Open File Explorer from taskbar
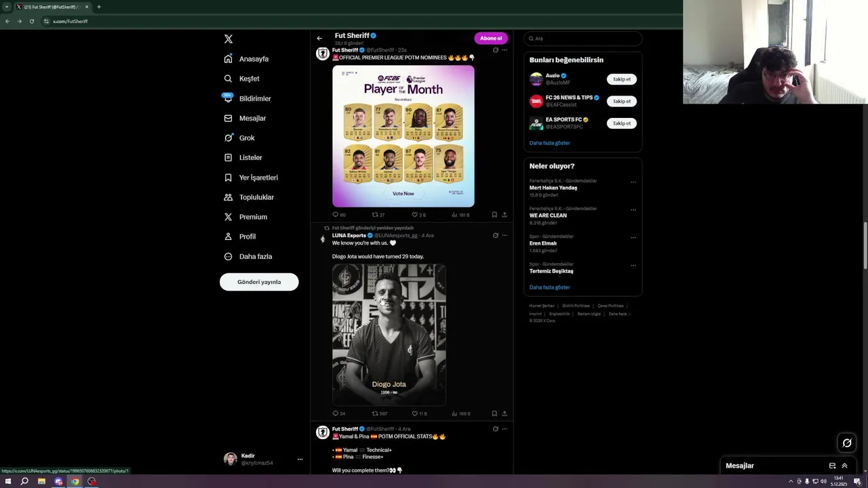 [41, 481]
